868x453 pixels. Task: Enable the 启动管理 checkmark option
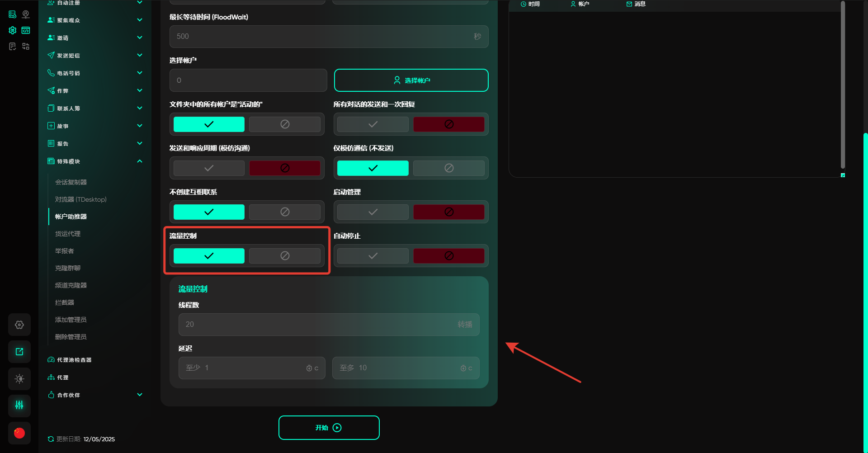(373, 212)
